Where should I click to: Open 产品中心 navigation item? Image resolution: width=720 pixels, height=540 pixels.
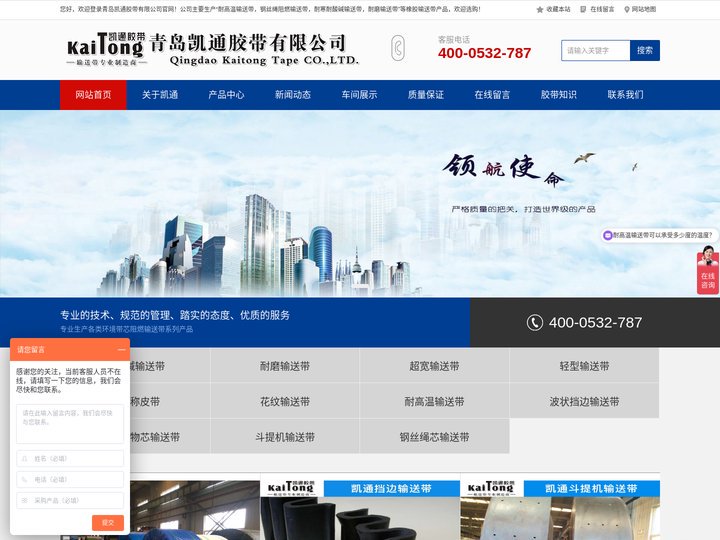tap(226, 95)
